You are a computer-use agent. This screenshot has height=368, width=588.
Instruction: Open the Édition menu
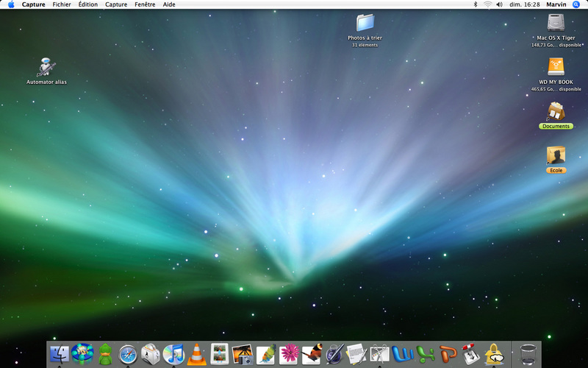click(x=87, y=4)
